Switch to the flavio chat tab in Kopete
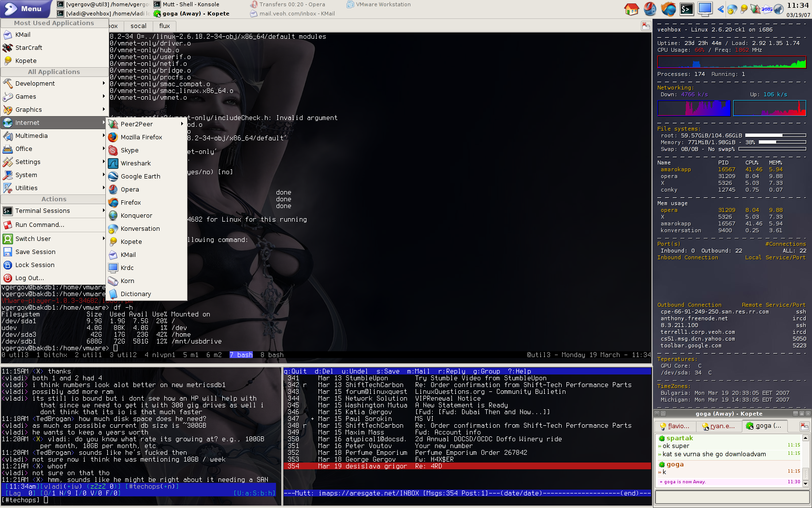The width and height of the screenshot is (812, 508). [675, 426]
